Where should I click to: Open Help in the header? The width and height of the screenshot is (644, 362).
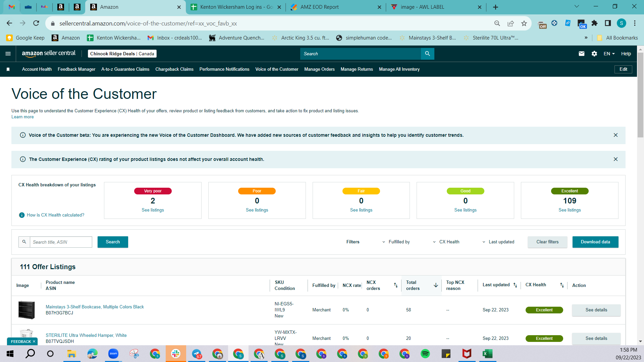click(626, 54)
